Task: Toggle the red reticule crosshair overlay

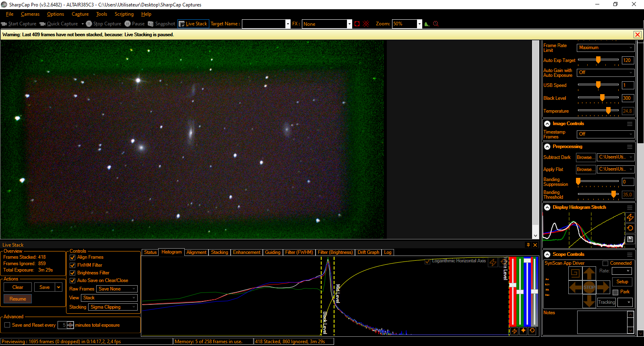Action: (x=366, y=24)
